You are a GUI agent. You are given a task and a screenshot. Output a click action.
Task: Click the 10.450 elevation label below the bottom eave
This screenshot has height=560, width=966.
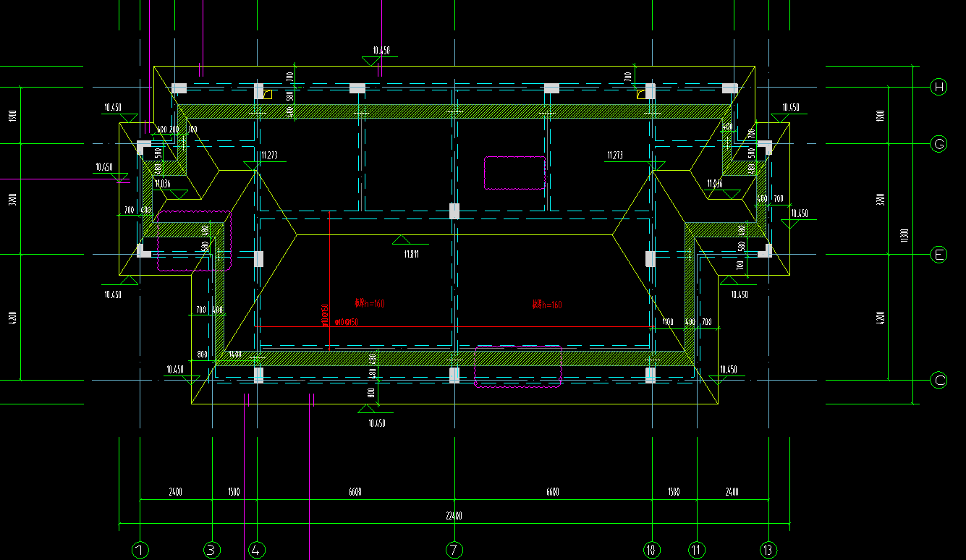pos(377,423)
